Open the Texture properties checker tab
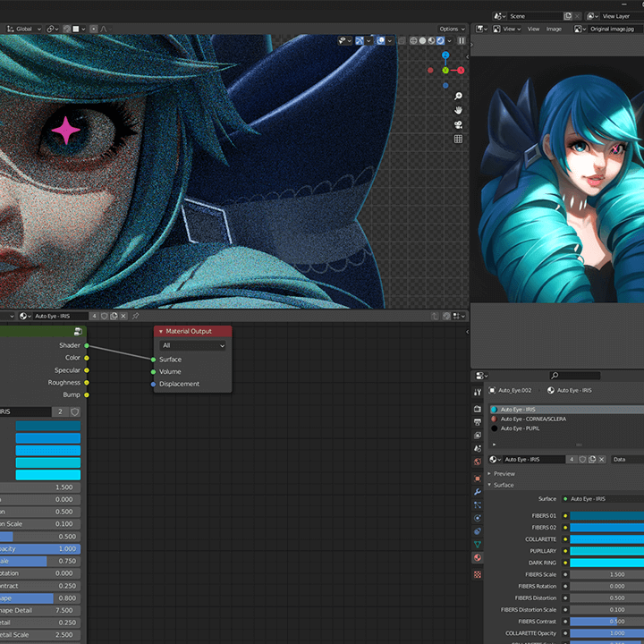This screenshot has width=644, height=644. tap(478, 574)
